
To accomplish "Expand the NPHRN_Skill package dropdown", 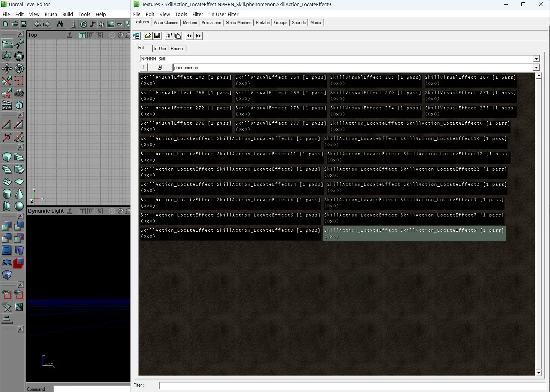I will tap(536, 59).
